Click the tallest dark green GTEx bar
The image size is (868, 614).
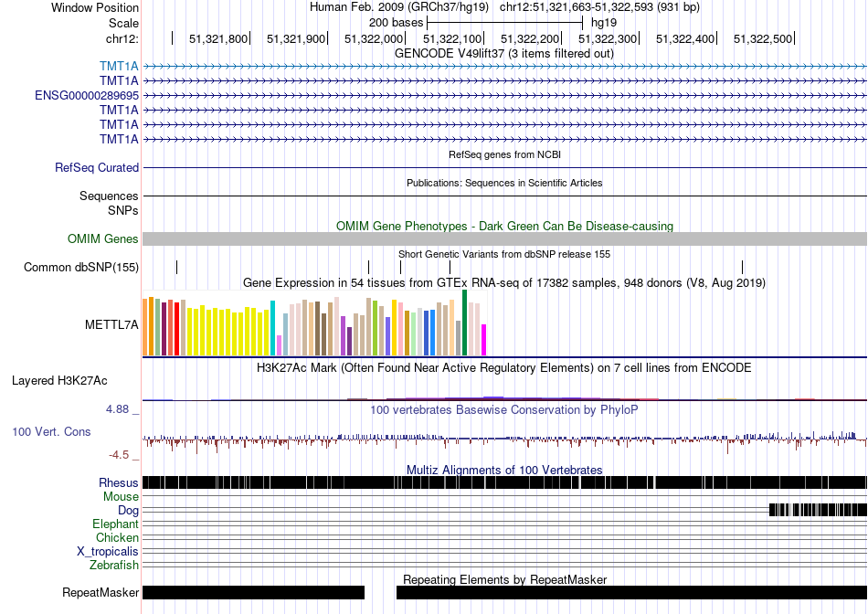tap(464, 323)
